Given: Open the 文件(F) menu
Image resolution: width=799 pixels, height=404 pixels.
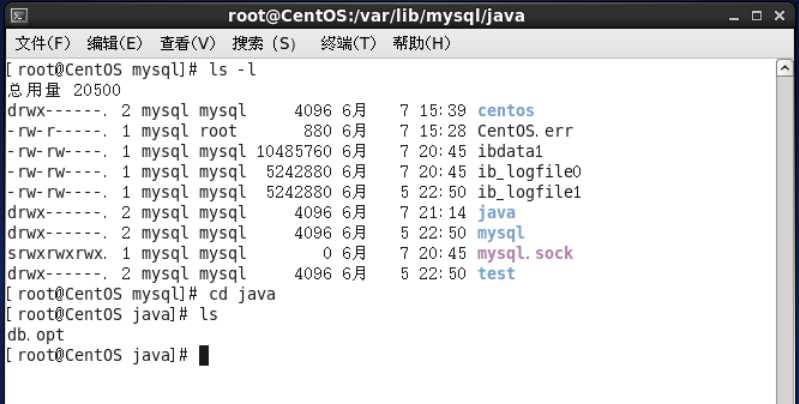Looking at the screenshot, I should click(43, 43).
